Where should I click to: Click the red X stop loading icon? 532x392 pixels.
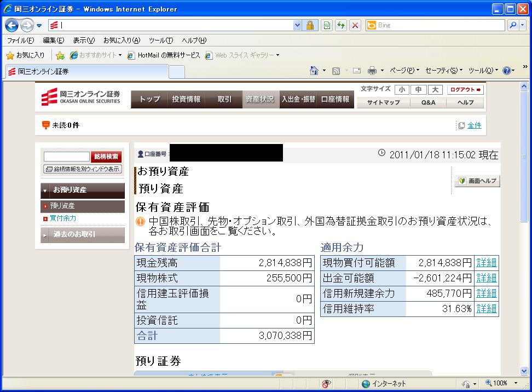[355, 25]
